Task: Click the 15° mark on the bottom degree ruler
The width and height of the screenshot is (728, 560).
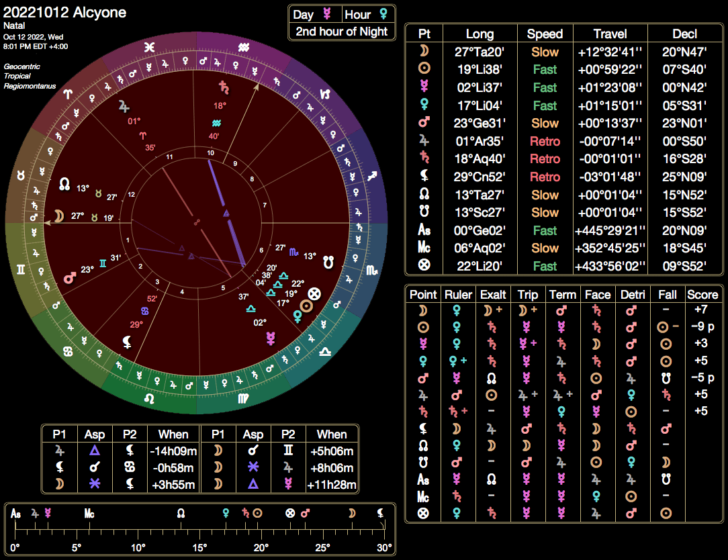Action: 199,547
